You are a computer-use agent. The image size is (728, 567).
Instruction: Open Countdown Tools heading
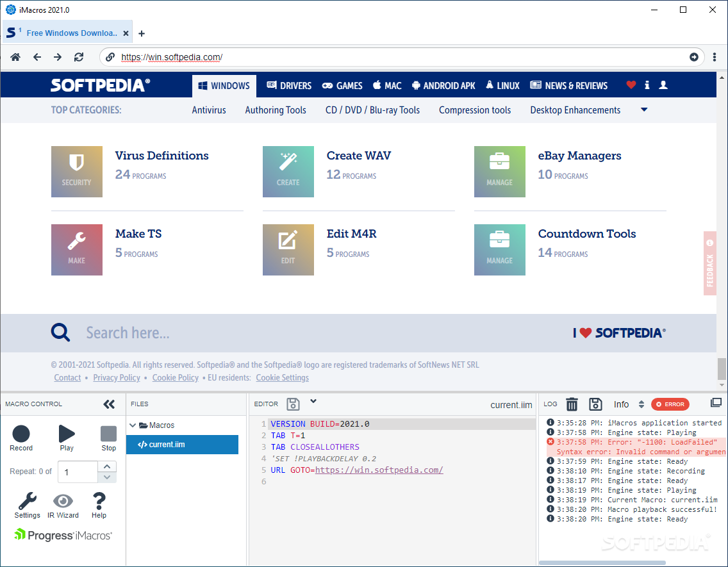(x=587, y=233)
